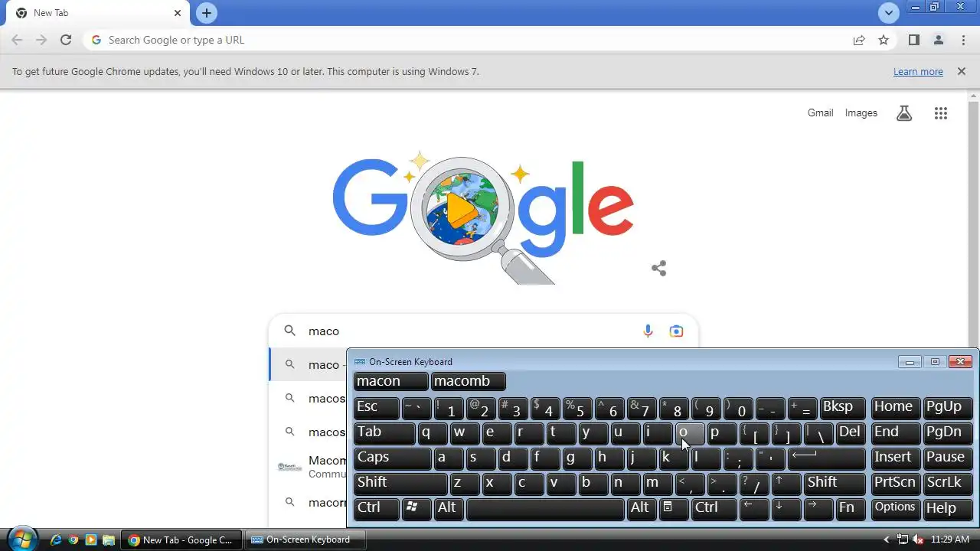Open Search Labs flask icon

(x=904, y=113)
